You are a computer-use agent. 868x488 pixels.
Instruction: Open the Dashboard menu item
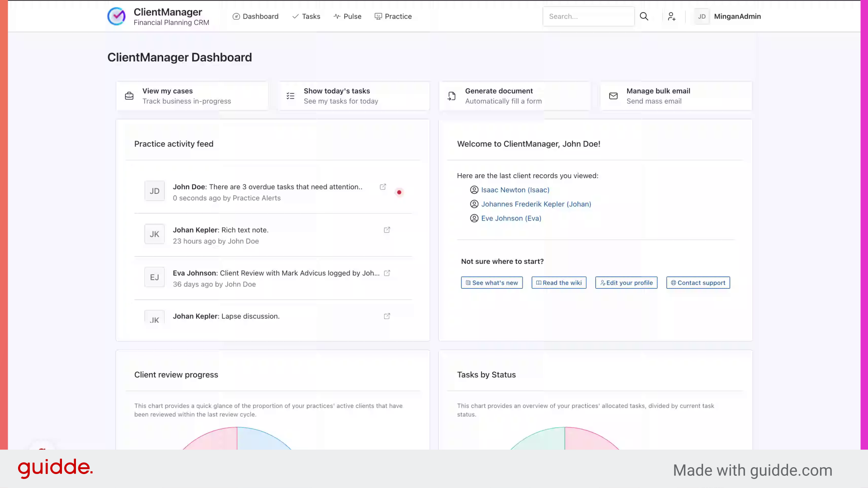(255, 16)
